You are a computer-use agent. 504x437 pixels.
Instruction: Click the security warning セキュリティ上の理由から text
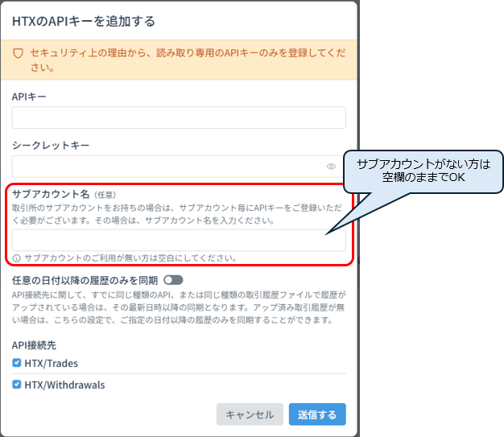[x=188, y=60]
